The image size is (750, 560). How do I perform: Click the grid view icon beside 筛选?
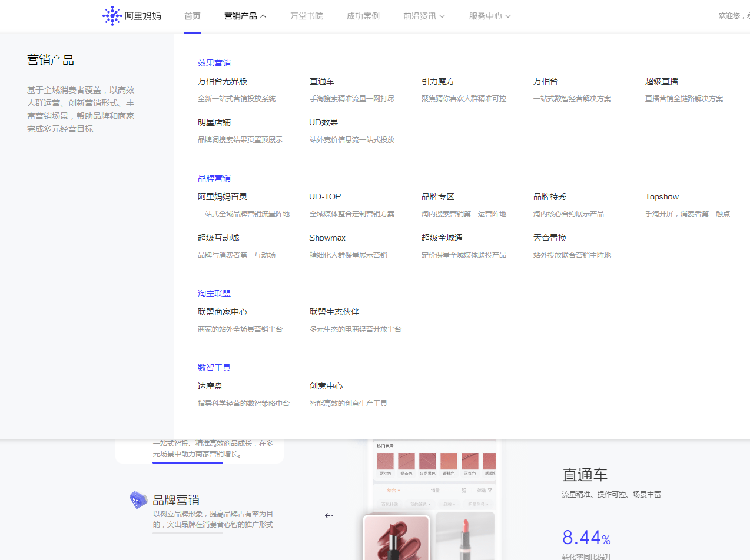pyautogui.click(x=464, y=491)
